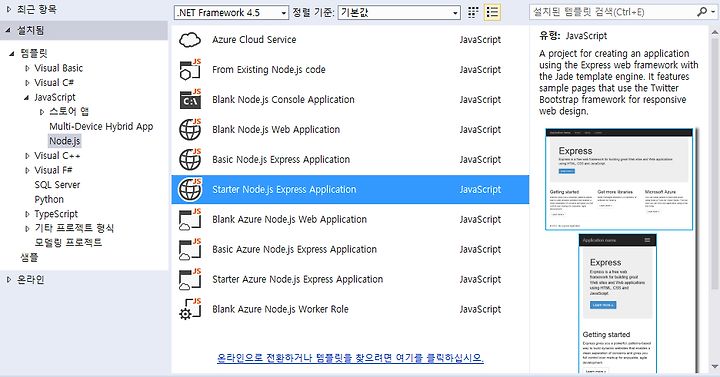Select the 모델링 프로젝트 category
The height and width of the screenshot is (377, 720).
[x=68, y=242]
